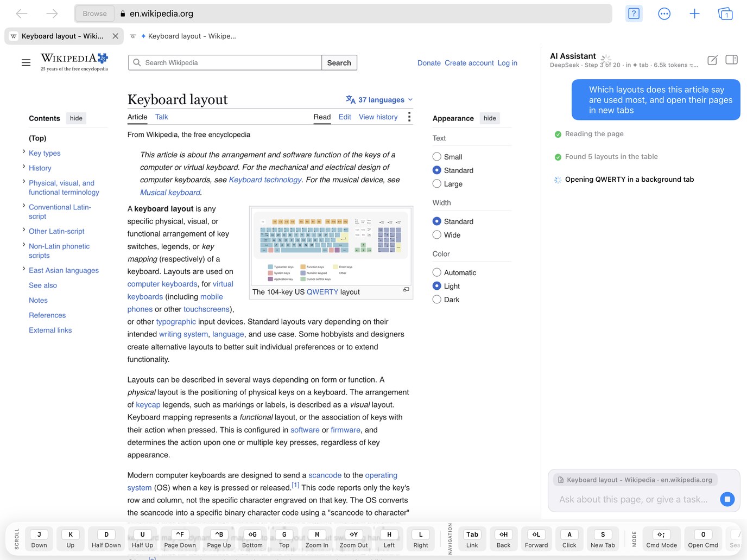Click the Tab Link navigation shortcut
Screen dimensions: 747x560
click(x=472, y=539)
